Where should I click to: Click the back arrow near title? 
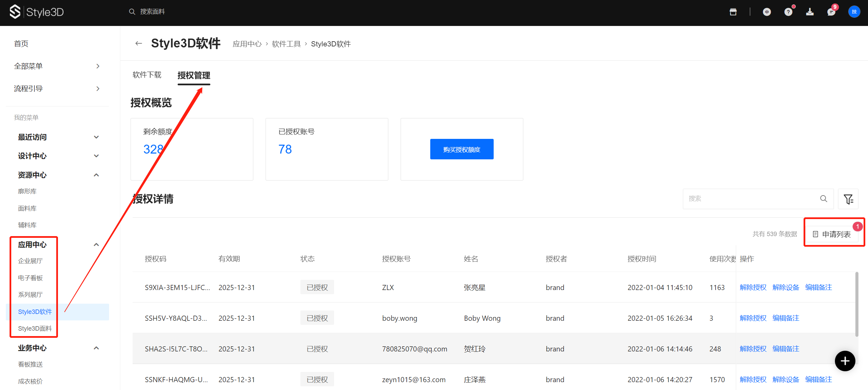pos(138,43)
